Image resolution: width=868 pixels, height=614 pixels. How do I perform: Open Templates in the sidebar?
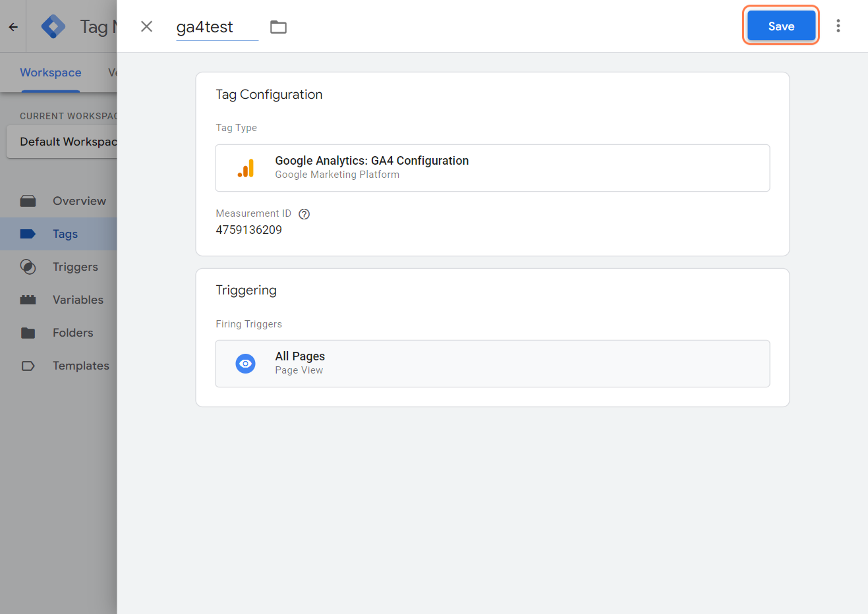[x=59, y=366]
